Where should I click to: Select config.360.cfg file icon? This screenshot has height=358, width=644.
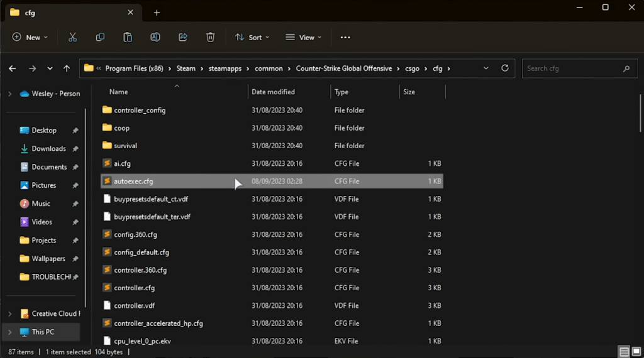tap(107, 234)
